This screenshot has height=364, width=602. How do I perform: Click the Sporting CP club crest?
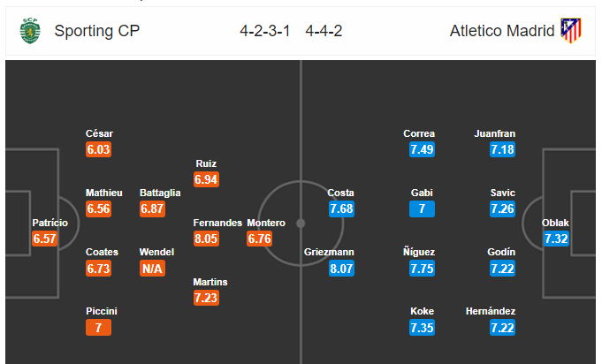point(30,31)
